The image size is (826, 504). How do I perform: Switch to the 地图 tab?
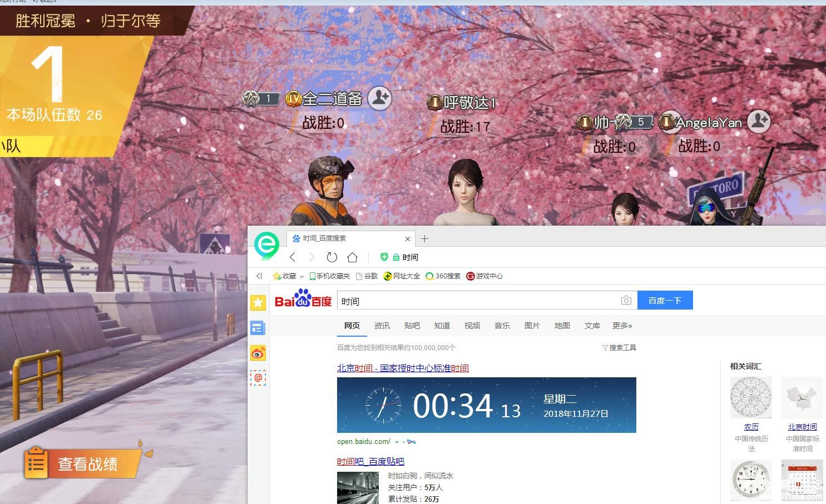(x=562, y=326)
